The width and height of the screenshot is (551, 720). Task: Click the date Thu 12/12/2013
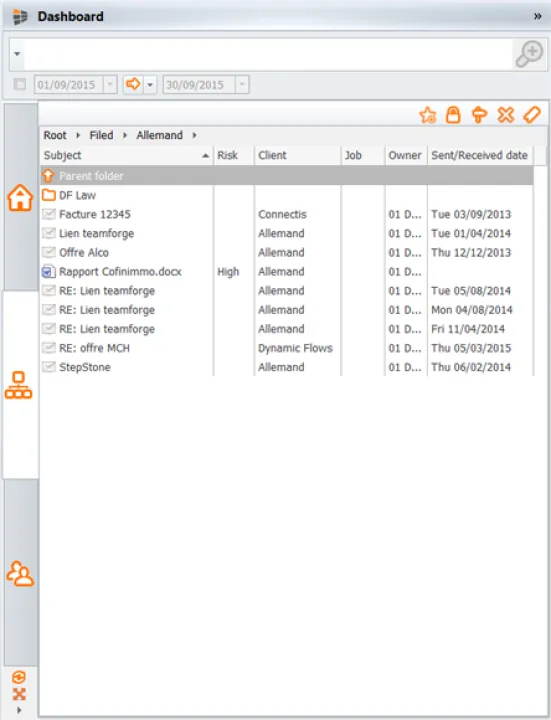click(471, 253)
